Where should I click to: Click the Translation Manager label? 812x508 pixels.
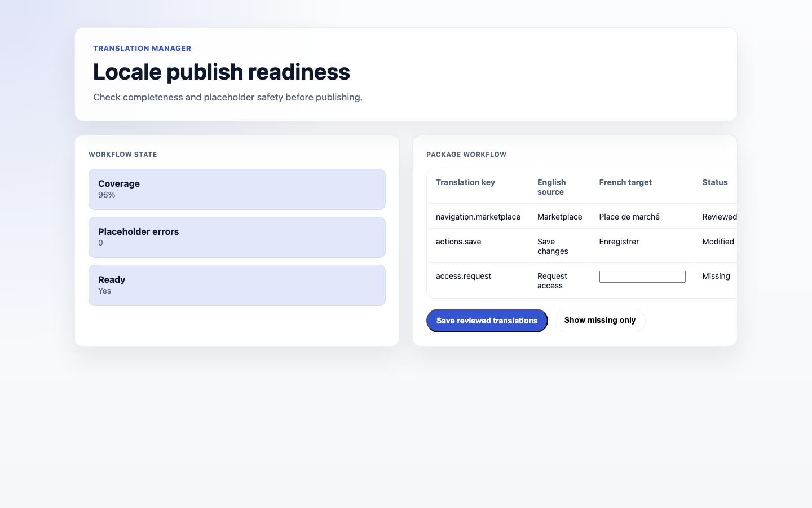(x=142, y=49)
